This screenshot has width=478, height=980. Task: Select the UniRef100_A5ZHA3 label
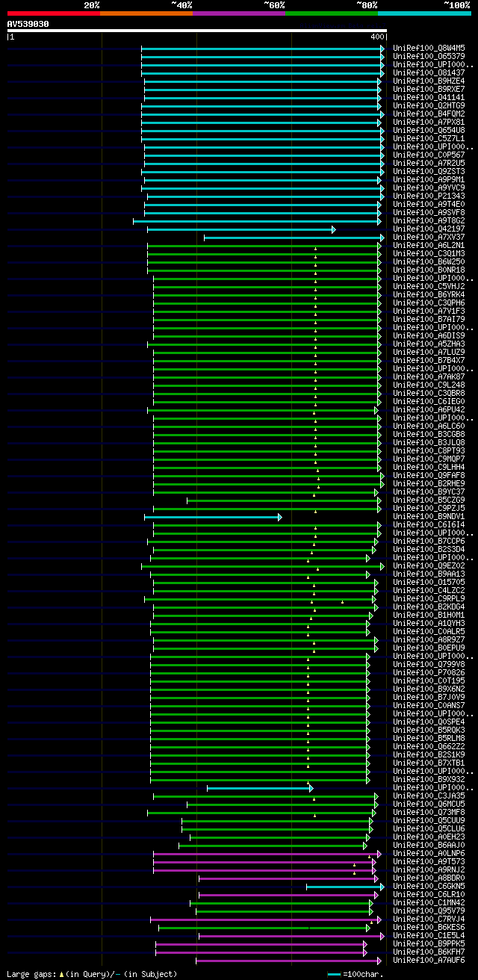pos(429,344)
